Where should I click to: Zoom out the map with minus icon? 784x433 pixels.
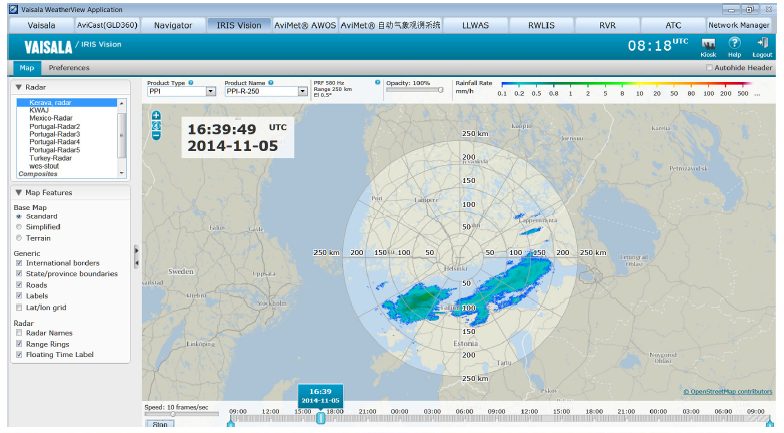(156, 135)
